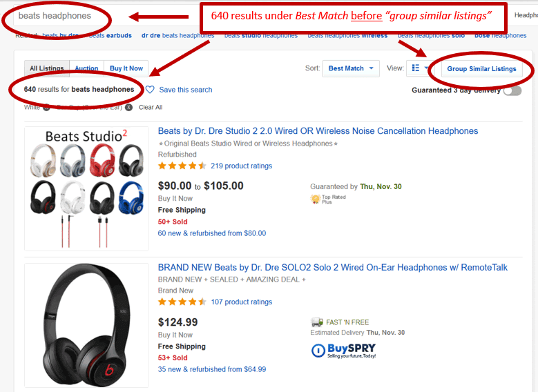
Task: Click Clear All filters link
Action: (151, 108)
